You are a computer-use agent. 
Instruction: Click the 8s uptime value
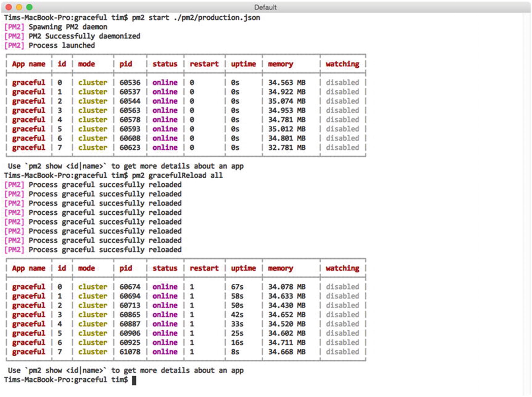[x=235, y=352]
